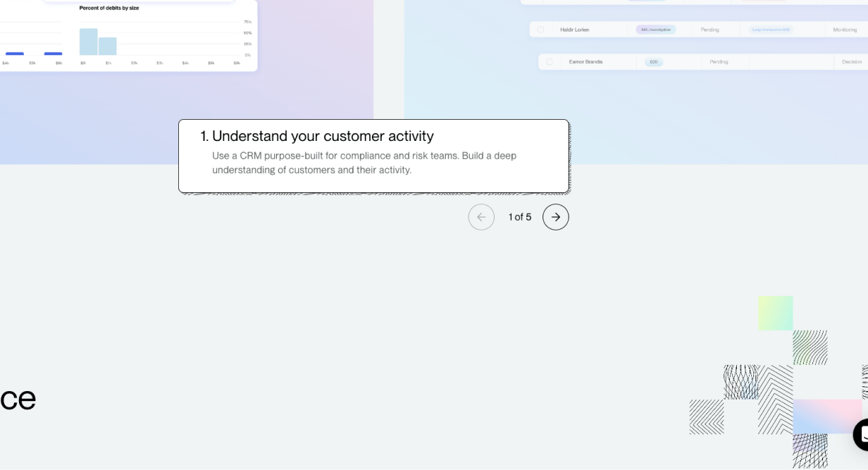Click the EDD tag on Eamor Brandis row
Image resolution: width=868 pixels, height=470 pixels.
(654, 62)
